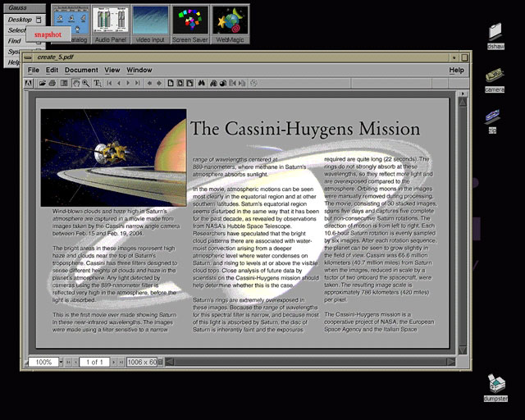Go forward to next view
The image size is (525, 420).
159,83
